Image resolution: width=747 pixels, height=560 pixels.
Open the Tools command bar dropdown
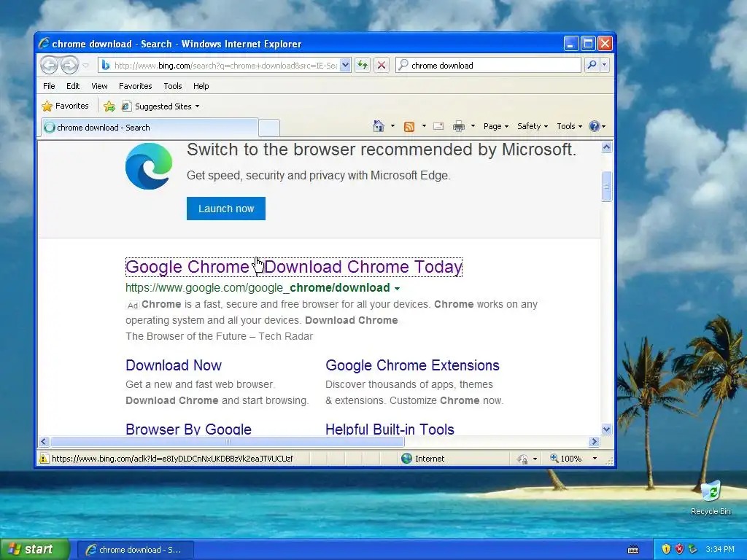point(569,126)
